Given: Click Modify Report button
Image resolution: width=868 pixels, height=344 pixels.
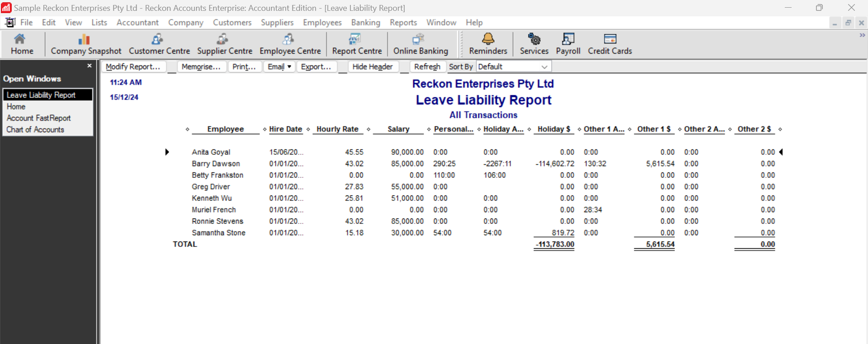Looking at the screenshot, I should [x=133, y=67].
